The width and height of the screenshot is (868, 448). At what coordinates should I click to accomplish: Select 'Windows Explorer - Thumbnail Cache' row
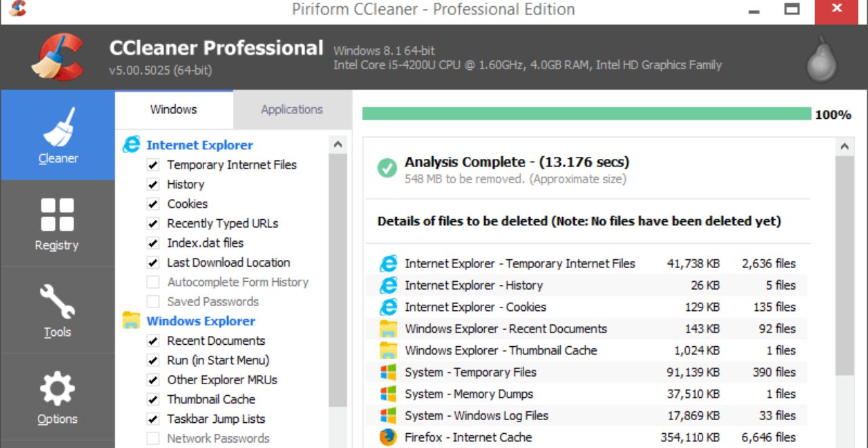tap(588, 350)
